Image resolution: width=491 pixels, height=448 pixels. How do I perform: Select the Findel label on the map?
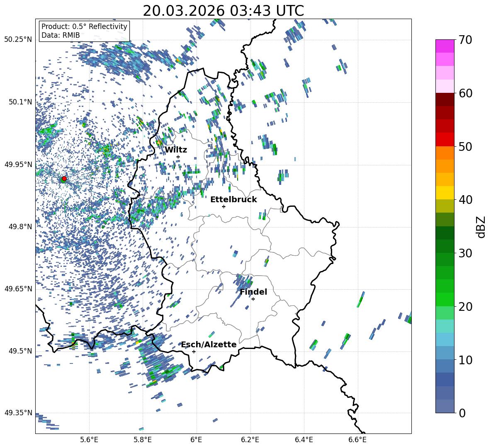click(253, 292)
